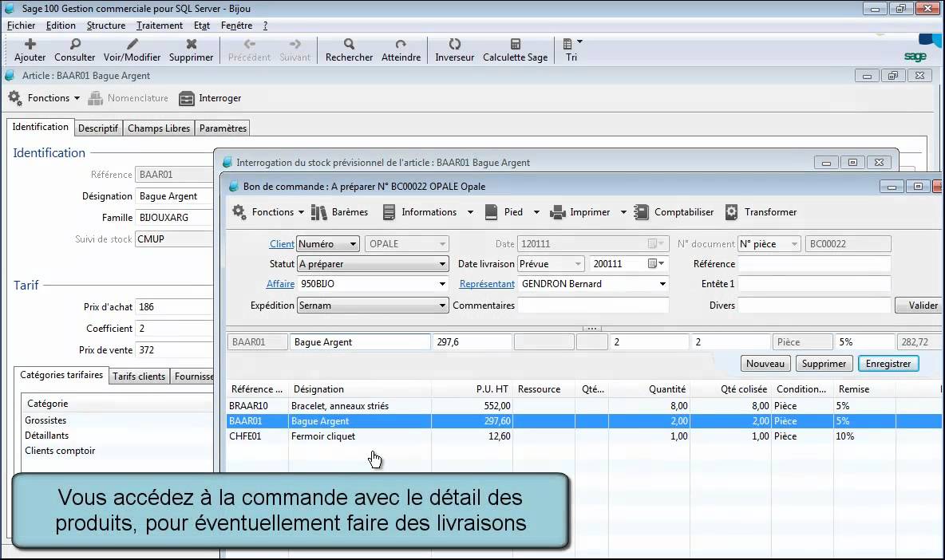The width and height of the screenshot is (945, 560).
Task: Open Rechercher search tool
Action: (x=349, y=44)
